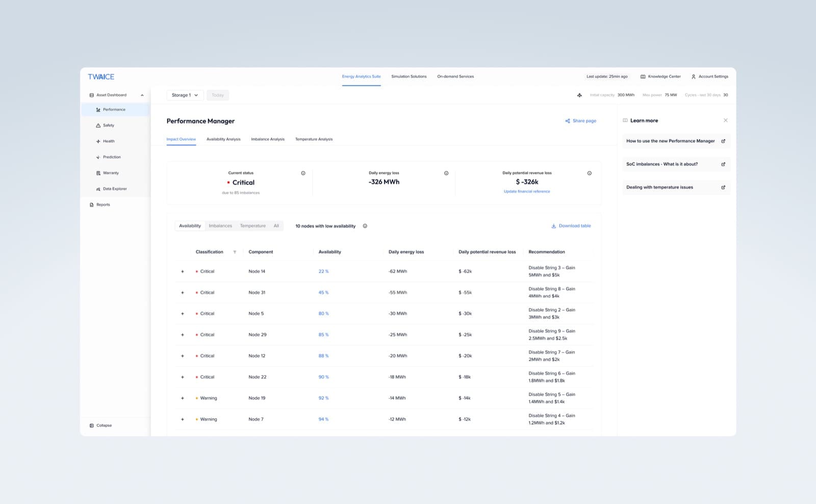Click the 22 % availability value
The height and width of the screenshot is (504, 816).
coord(323,272)
